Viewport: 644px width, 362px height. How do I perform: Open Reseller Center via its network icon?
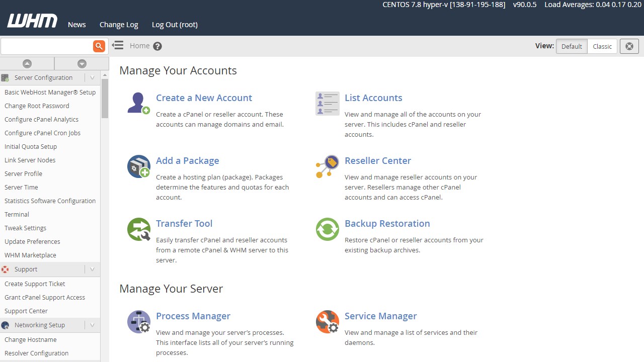(327, 166)
